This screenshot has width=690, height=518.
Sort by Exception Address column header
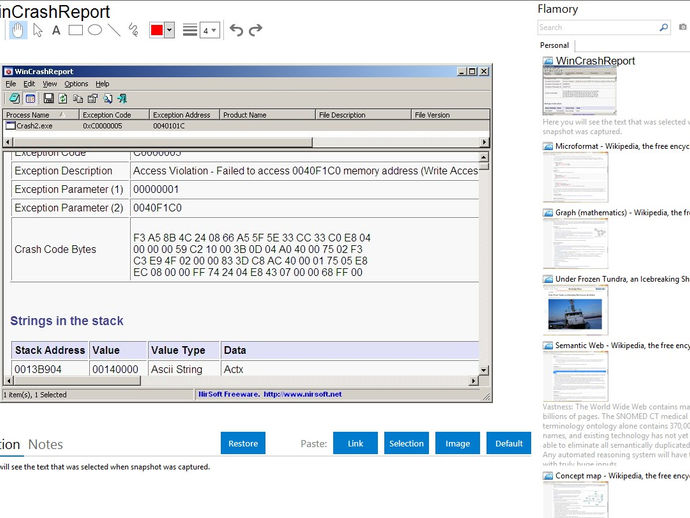[184, 114]
